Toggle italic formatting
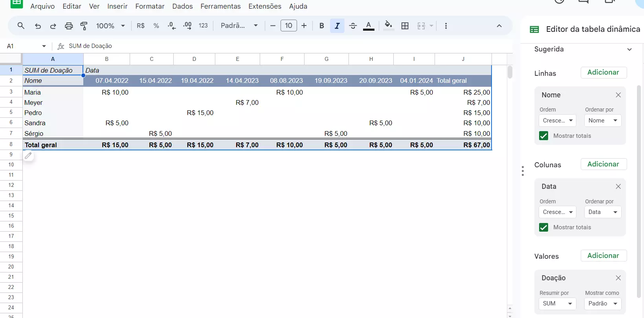The image size is (644, 318). 337,26
